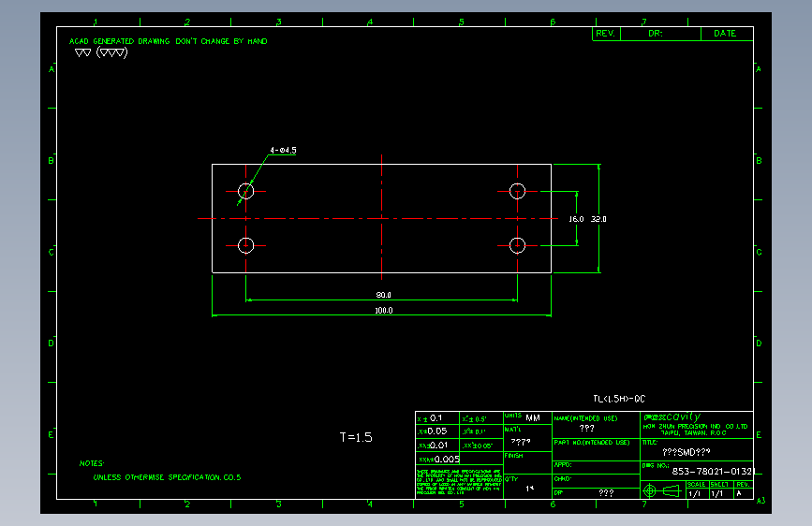Image resolution: width=812 pixels, height=526 pixels.
Task: Click 'TAIPEI, TAIWAN, R.O.C' address text
Action: tap(694, 432)
